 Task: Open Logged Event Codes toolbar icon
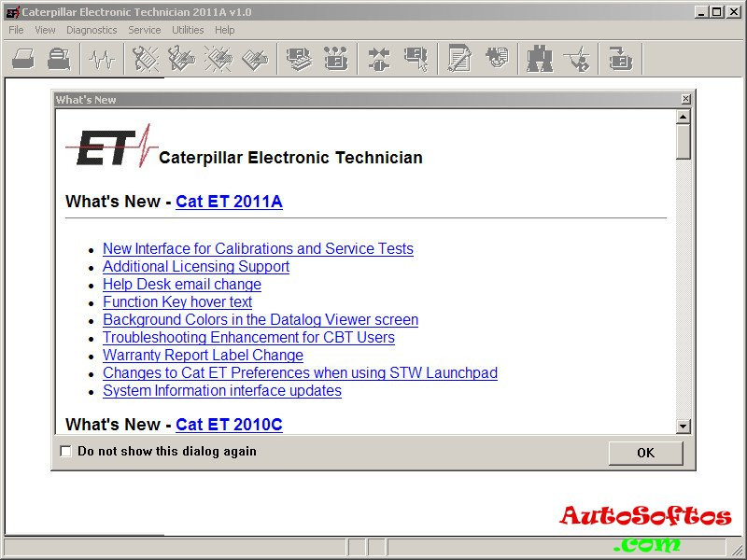(x=255, y=59)
